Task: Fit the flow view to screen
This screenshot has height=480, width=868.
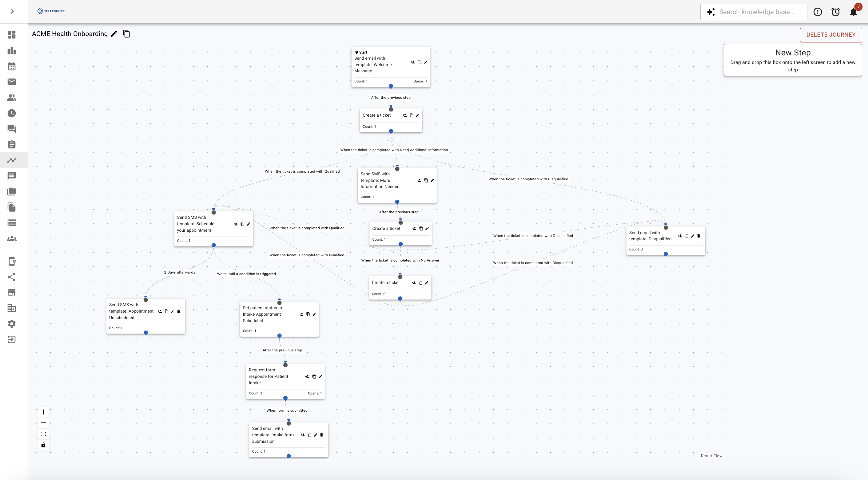Action: click(x=43, y=434)
